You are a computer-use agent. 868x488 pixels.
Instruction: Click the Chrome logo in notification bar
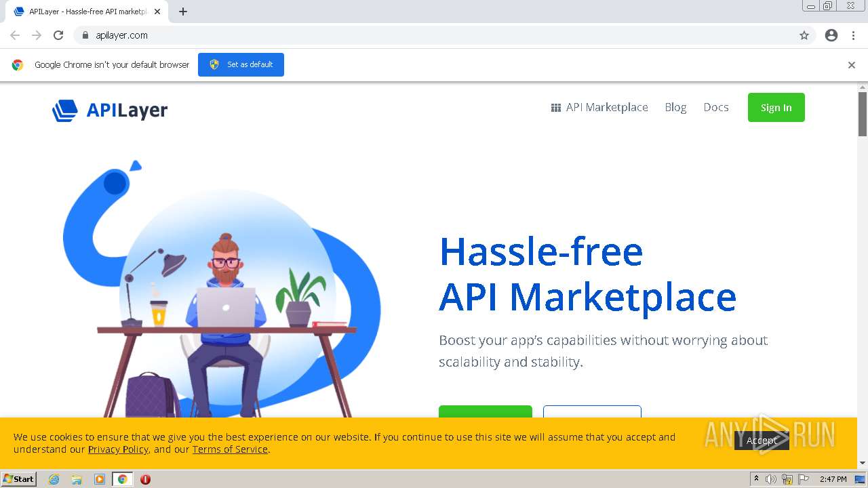[18, 65]
